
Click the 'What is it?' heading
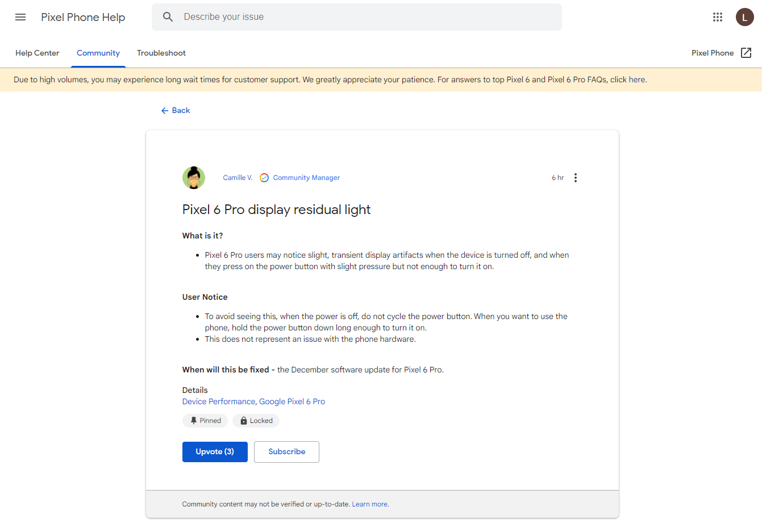coord(203,236)
